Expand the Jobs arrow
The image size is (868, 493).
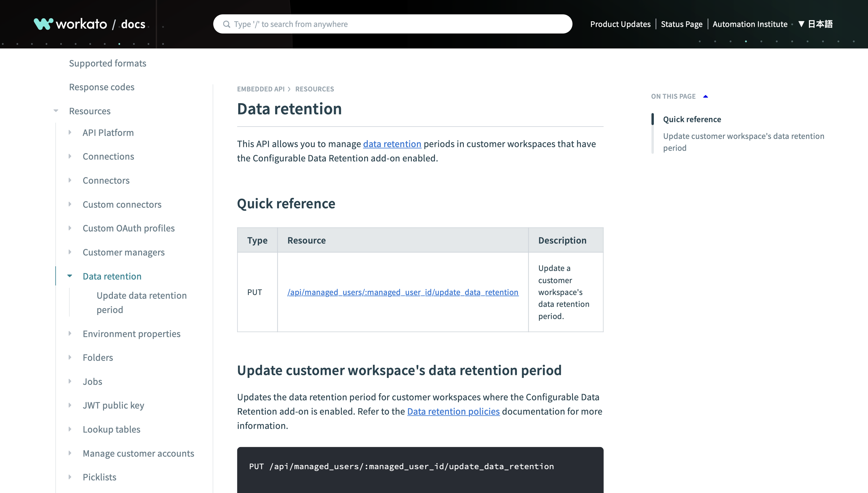[x=70, y=381]
